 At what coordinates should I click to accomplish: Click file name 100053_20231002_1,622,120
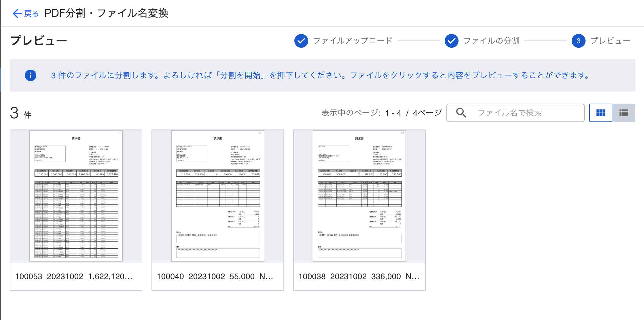pos(74,277)
